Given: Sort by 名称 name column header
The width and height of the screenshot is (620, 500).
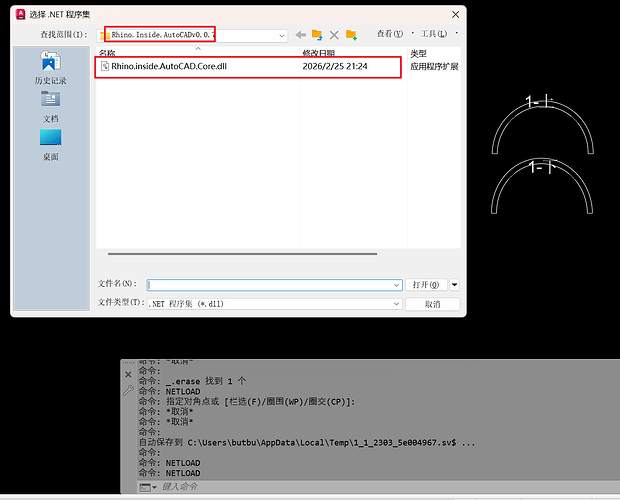Looking at the screenshot, I should pyautogui.click(x=107, y=53).
